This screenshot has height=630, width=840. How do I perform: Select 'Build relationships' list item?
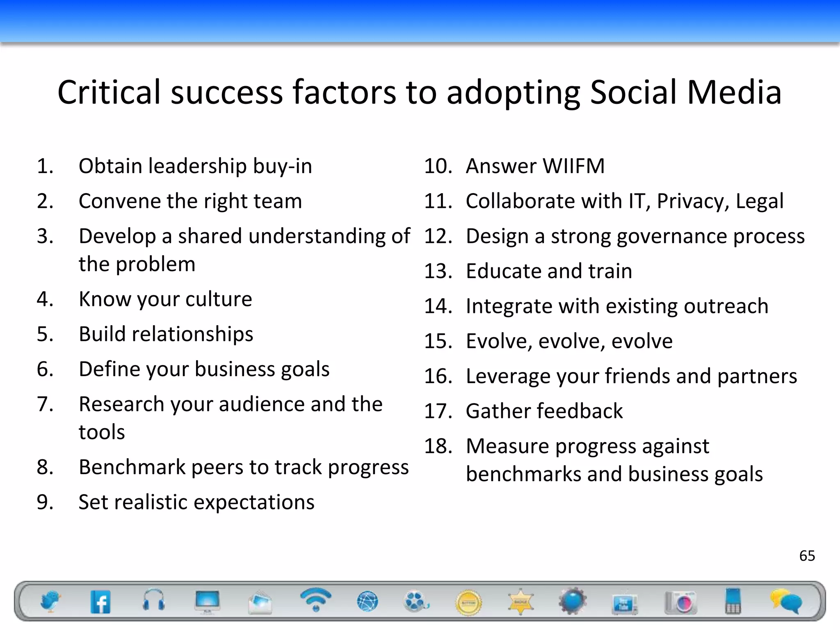tap(166, 334)
